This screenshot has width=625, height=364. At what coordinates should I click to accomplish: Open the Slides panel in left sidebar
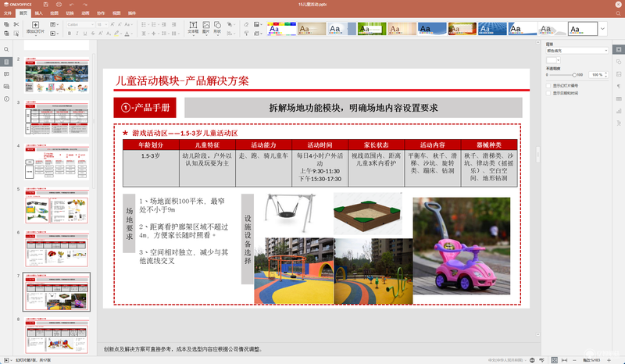coord(6,62)
